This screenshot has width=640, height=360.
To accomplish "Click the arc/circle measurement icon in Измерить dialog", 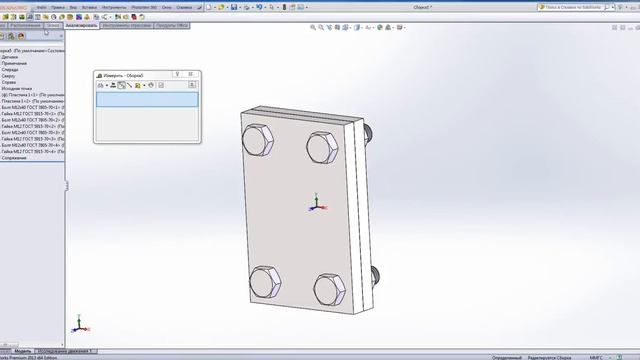I will pos(100,85).
